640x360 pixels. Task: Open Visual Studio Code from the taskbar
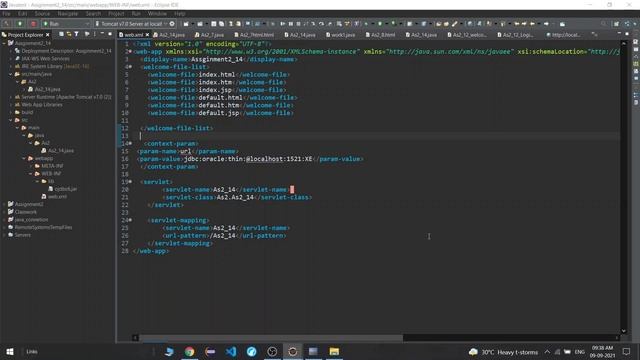pyautogui.click(x=231, y=351)
